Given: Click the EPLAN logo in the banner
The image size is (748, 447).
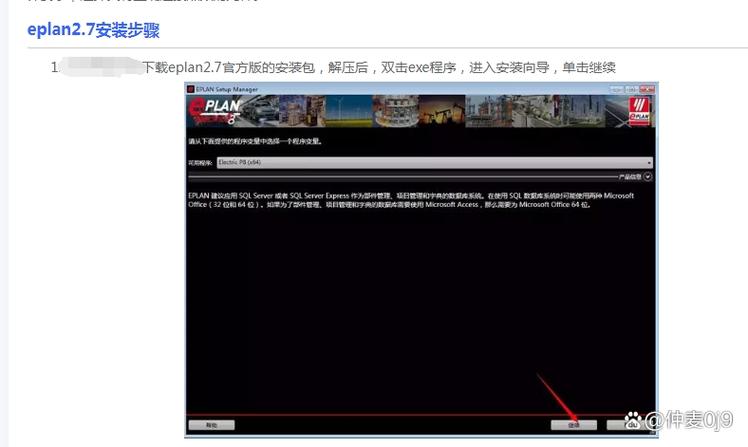Looking at the screenshot, I should (214, 112).
